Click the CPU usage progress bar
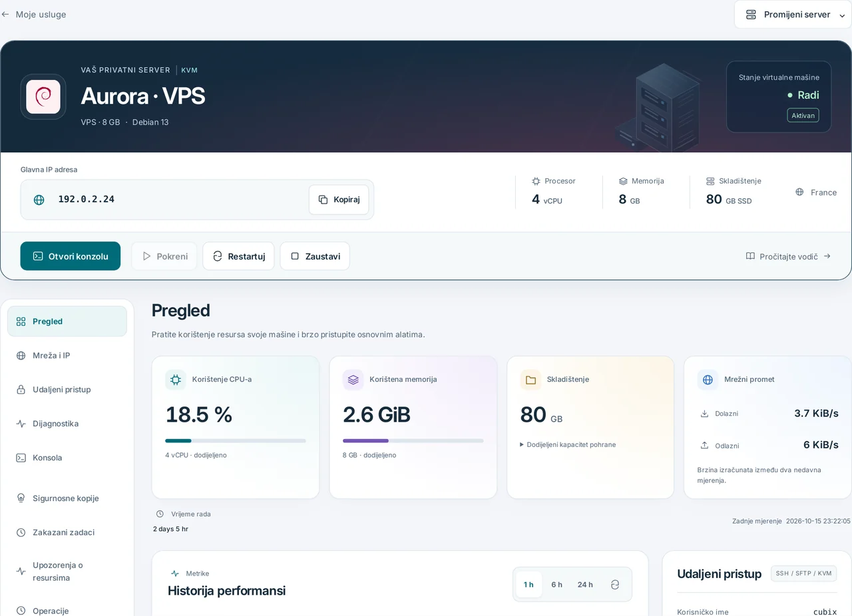The image size is (852, 616). point(236,440)
